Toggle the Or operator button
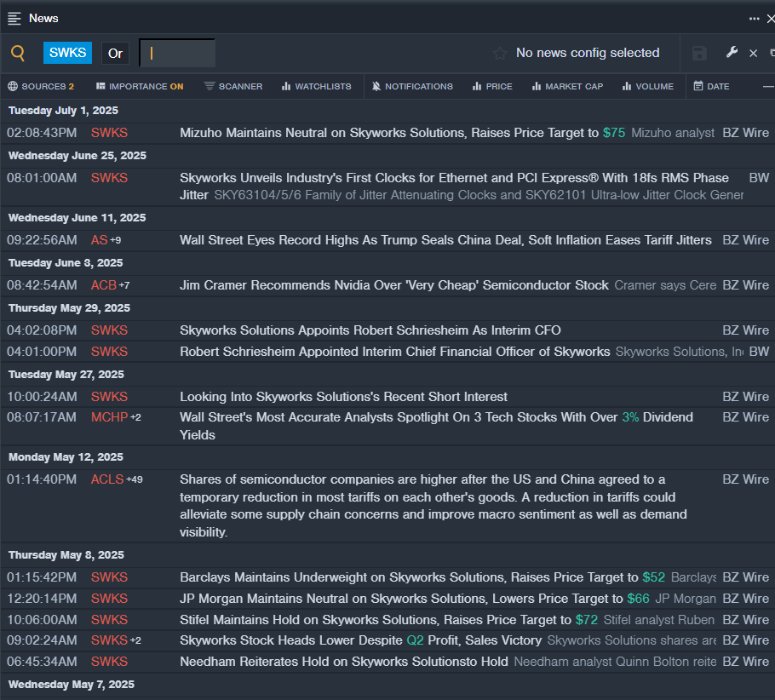The image size is (775, 700). (x=115, y=53)
